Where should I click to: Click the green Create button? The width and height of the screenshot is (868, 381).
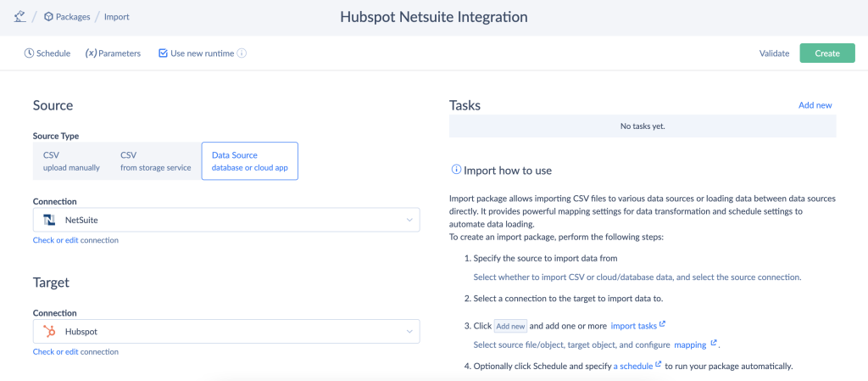827,53
